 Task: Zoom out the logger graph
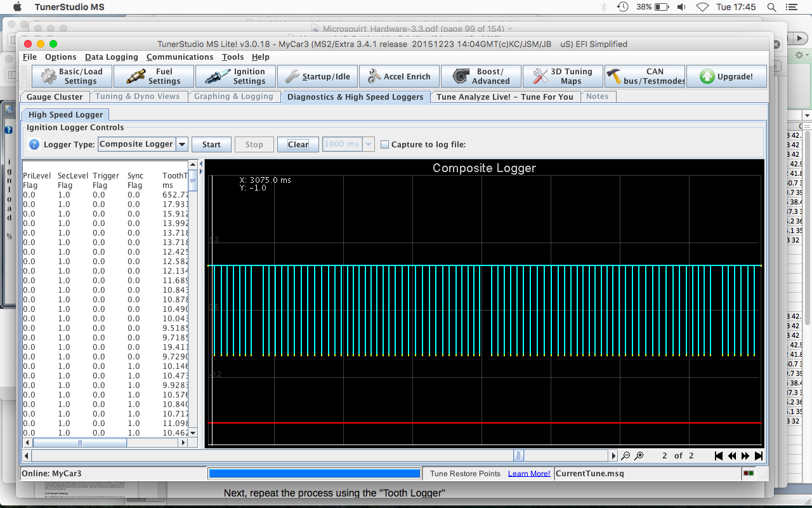(625, 456)
